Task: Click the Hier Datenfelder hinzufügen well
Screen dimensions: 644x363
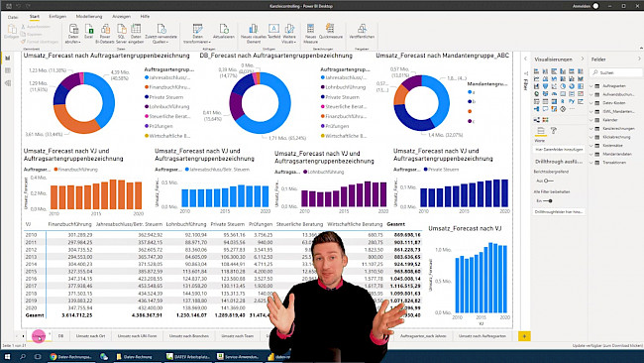Action: [559, 150]
